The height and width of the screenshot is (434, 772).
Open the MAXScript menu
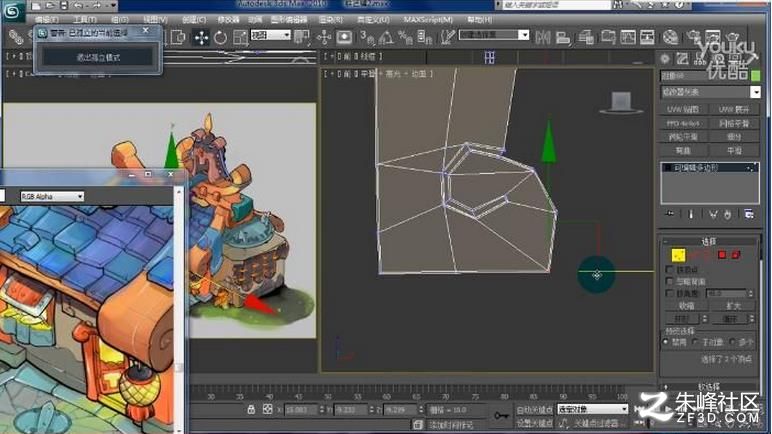click(x=428, y=20)
